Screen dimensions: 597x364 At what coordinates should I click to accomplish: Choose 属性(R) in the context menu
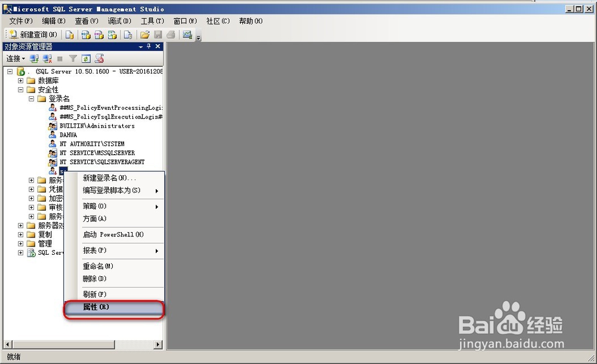(114, 307)
